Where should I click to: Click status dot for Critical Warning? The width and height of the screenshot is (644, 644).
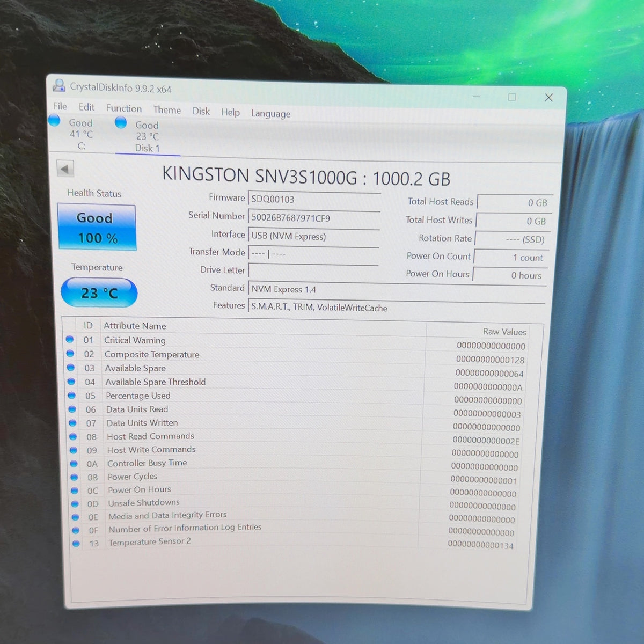70,339
